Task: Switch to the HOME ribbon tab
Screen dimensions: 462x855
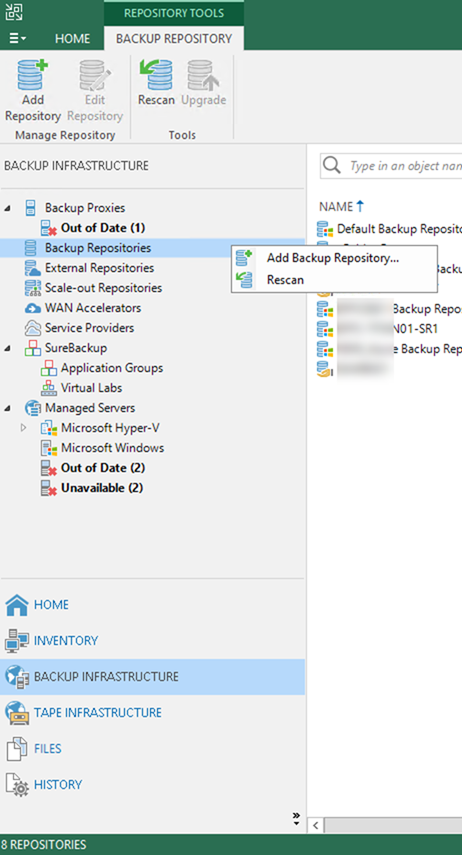Action: tap(73, 39)
